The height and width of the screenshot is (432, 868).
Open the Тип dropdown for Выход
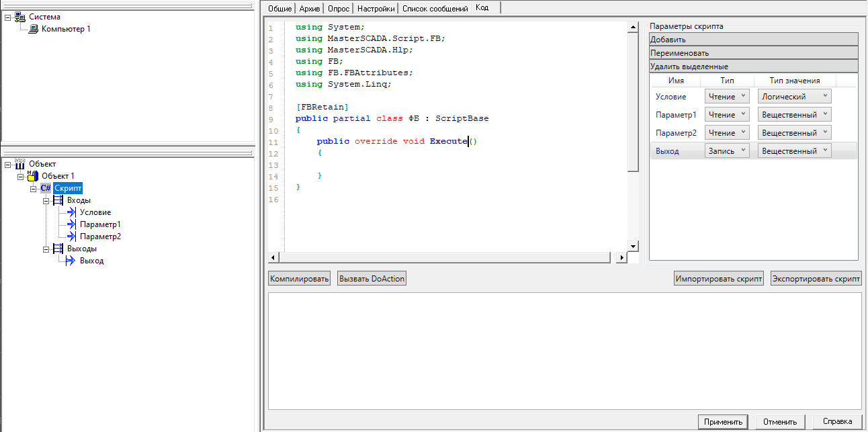(727, 151)
